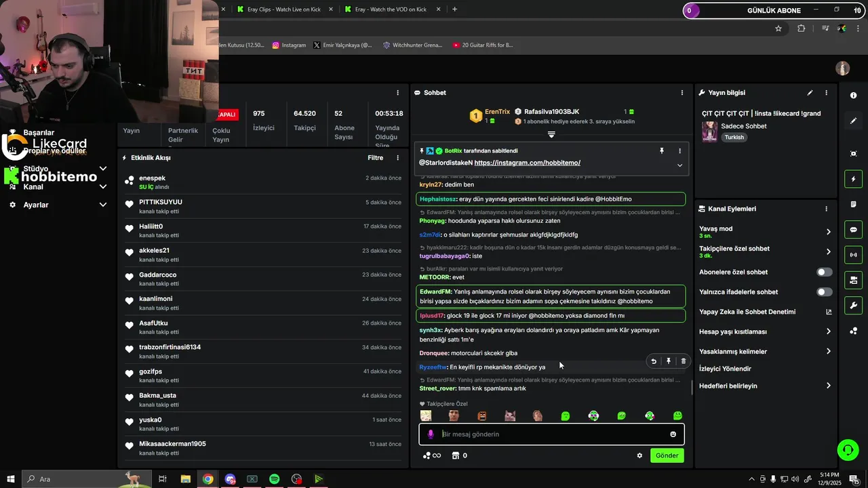Click the pencil icon in Yayın bilgisi header
The width and height of the screenshot is (868, 488).
tap(810, 93)
